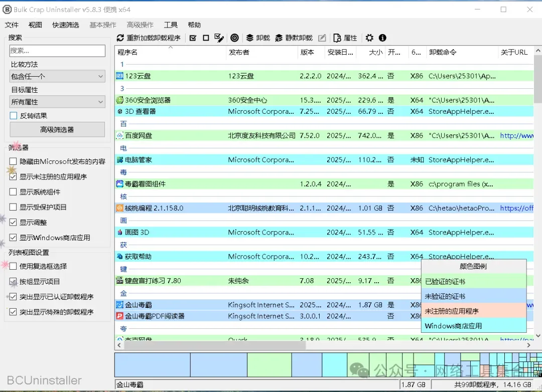The height and width of the screenshot is (392, 542).
Task: Click the 键盘盲打练习 app icon
Action: point(119,280)
